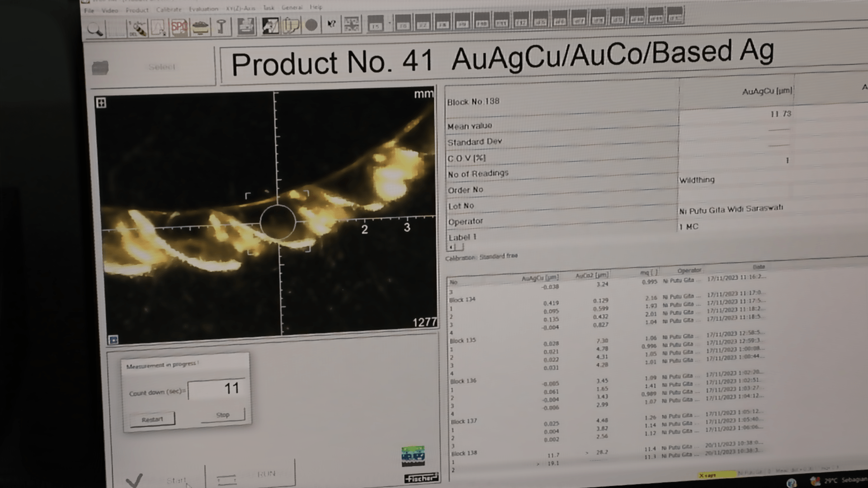Click the scroll-left arrow under Label 1
The width and height of the screenshot is (868, 488).
[x=451, y=247]
